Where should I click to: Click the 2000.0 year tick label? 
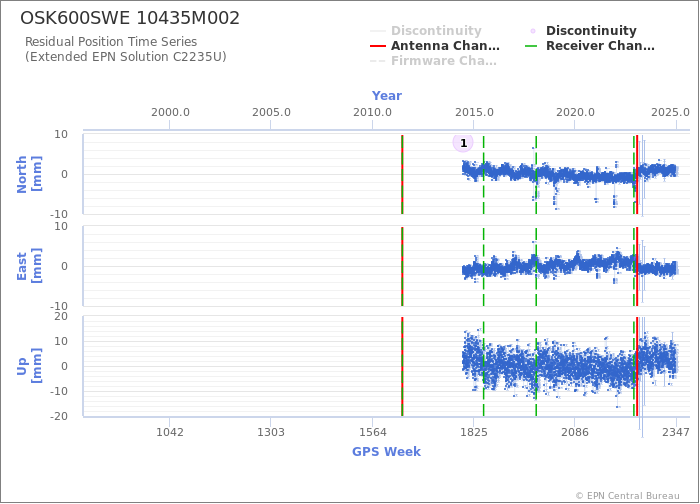(170, 112)
